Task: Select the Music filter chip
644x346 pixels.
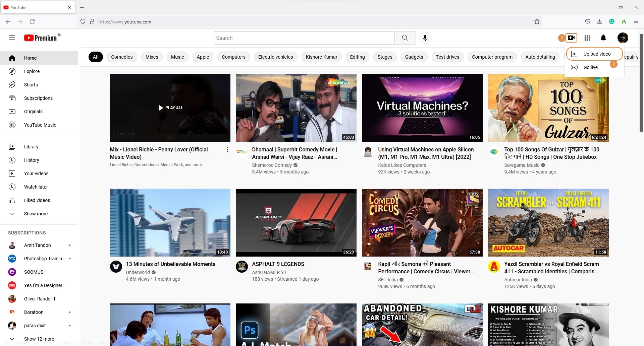Action: [x=177, y=57]
